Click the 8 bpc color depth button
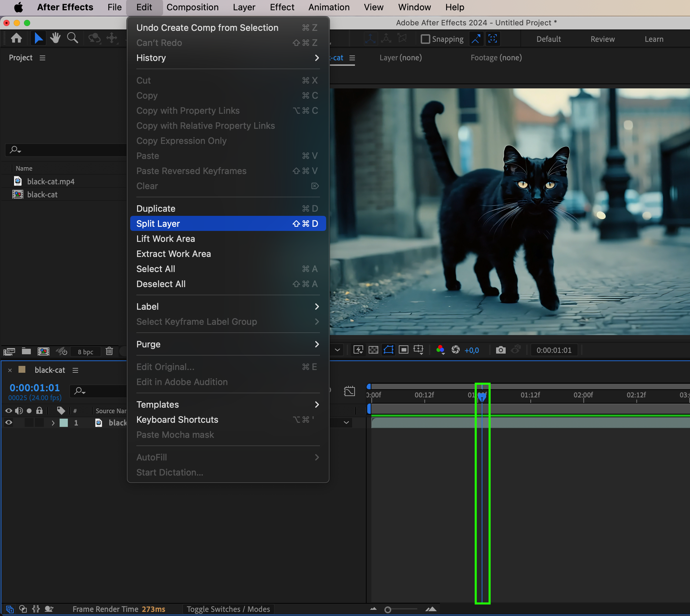The width and height of the screenshot is (690, 616). tap(85, 352)
